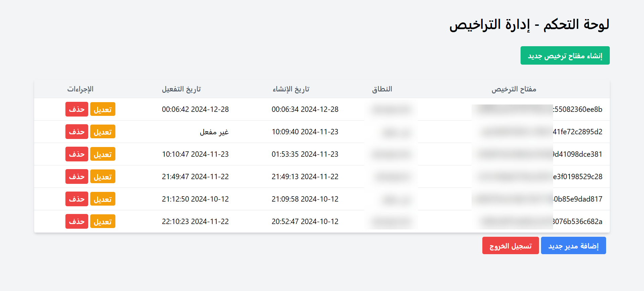Edit license key ending in e3f0198529c28
Screen dimensions: 644x291
[x=103, y=177]
